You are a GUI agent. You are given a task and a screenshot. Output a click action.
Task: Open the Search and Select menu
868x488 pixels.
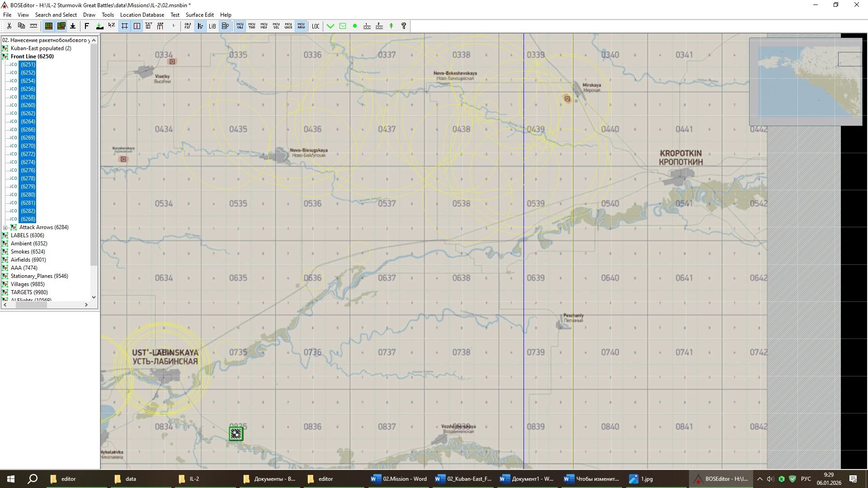pos(56,15)
